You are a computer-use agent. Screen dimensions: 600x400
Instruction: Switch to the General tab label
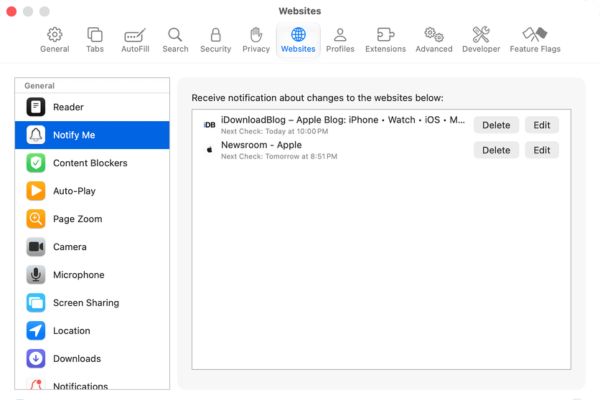coord(55,49)
